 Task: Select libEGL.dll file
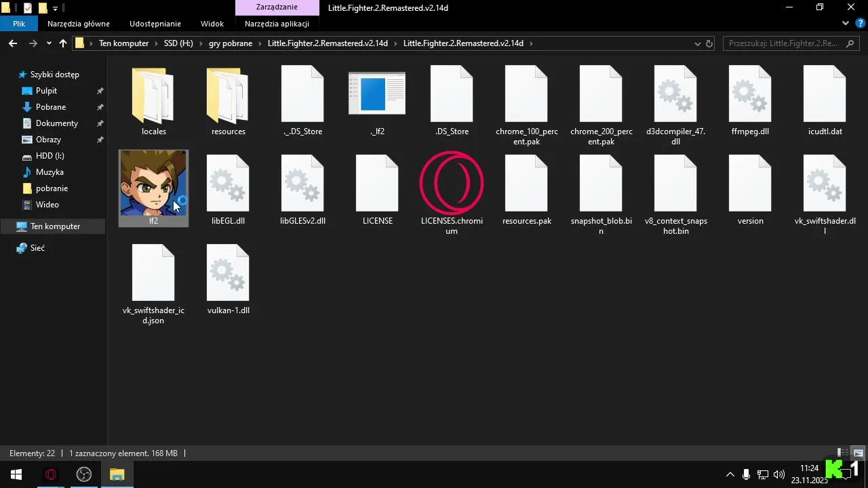tap(228, 190)
